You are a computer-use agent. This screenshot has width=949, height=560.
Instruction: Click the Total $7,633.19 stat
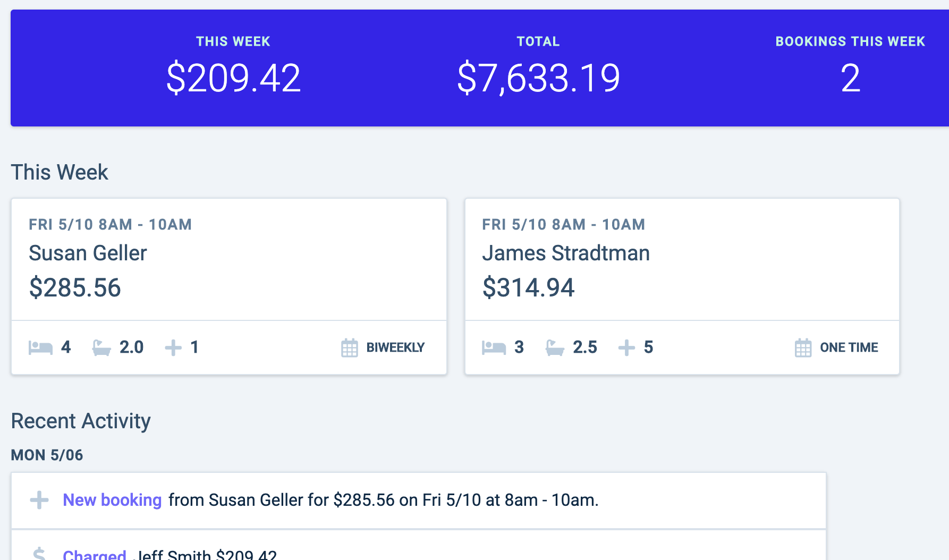(538, 78)
